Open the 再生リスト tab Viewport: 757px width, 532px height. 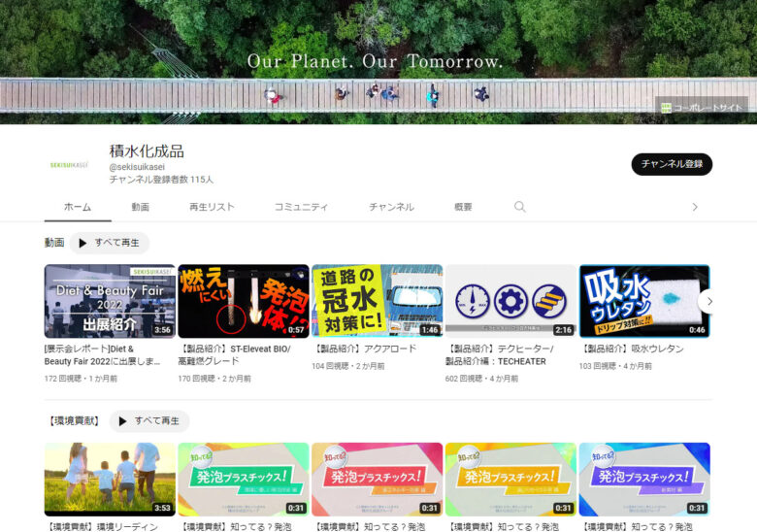click(x=212, y=207)
